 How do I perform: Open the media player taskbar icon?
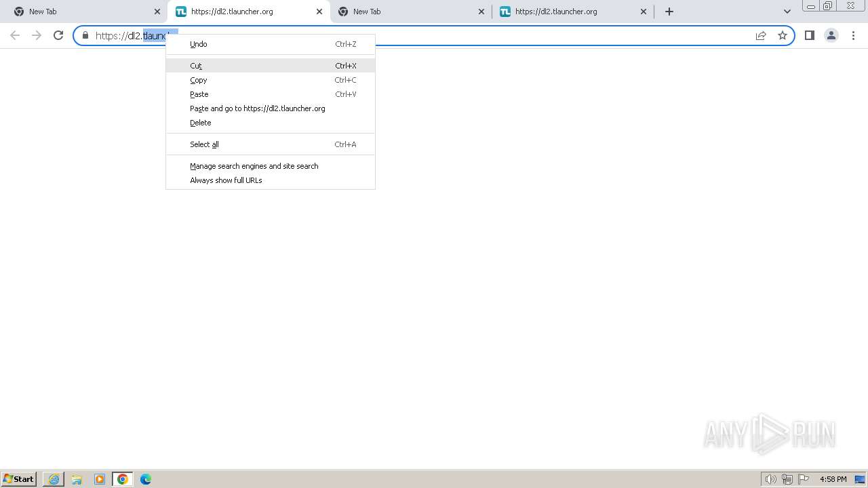(100, 479)
